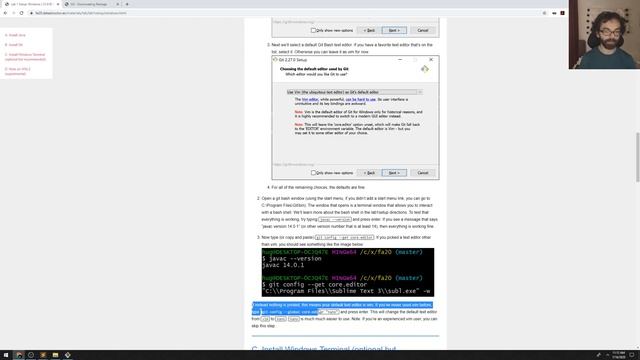Screen dimensions: 640x360
Task: Click Cancel button in editor dialog
Action: point(422,173)
